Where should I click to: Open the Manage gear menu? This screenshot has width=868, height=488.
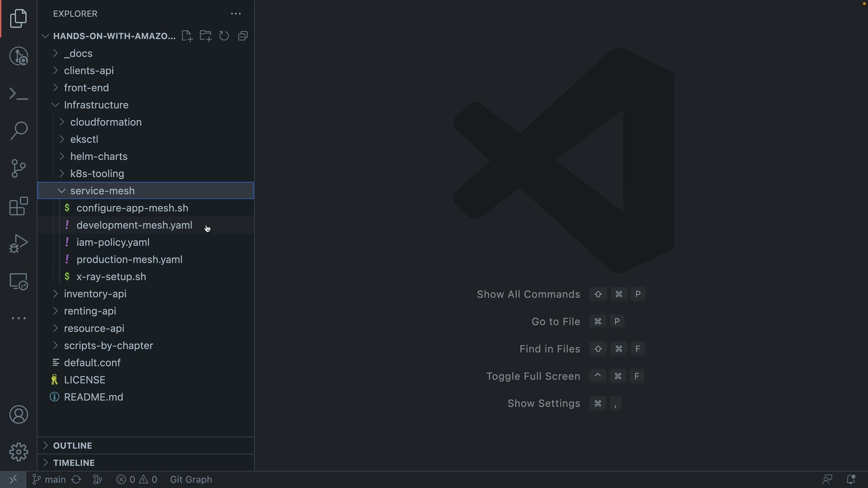(x=19, y=452)
